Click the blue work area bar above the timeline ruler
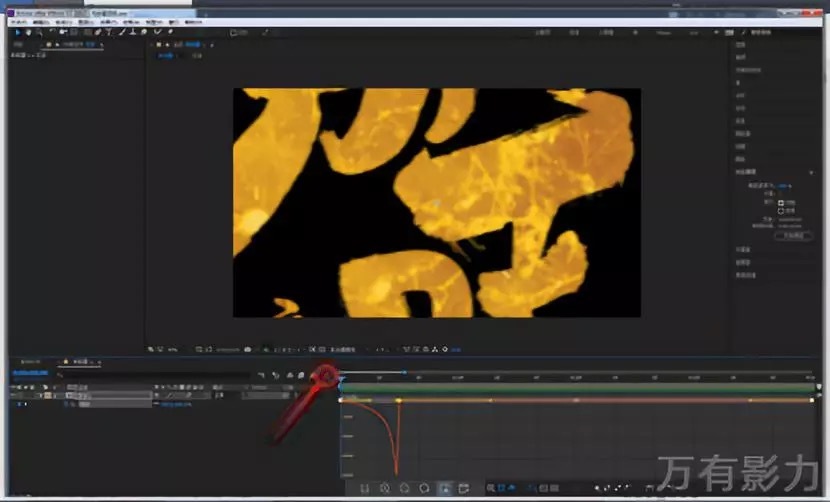 pyautogui.click(x=372, y=372)
